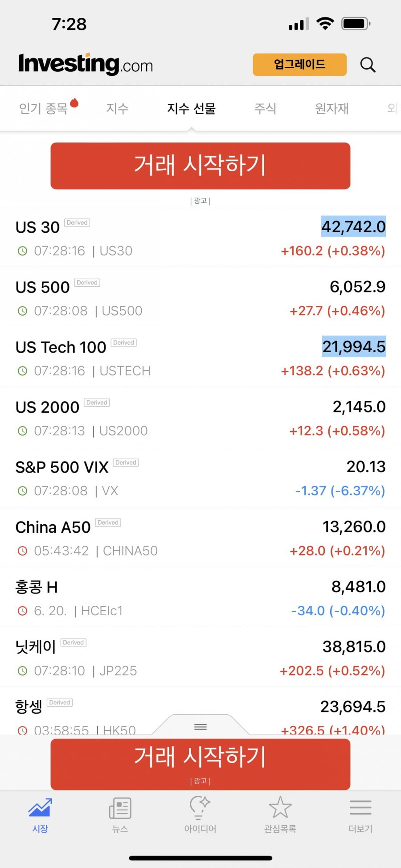The image size is (401, 868).
Task: Tap the bottom 거래 시작하기 banner
Action: tap(200, 764)
